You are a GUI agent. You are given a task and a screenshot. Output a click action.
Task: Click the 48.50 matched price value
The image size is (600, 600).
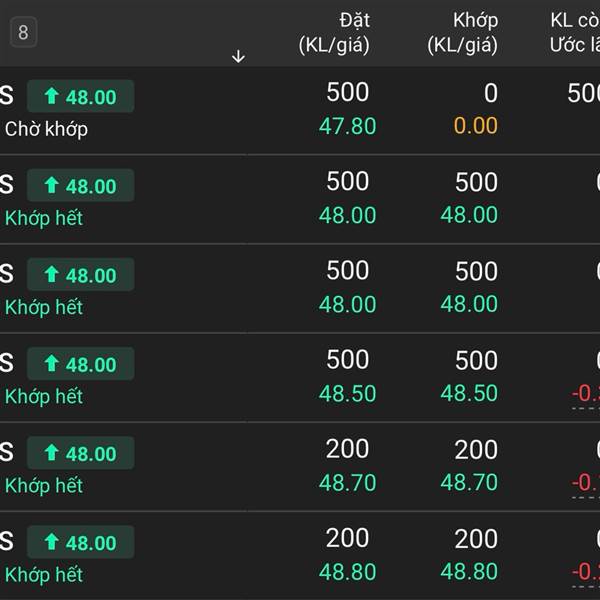(469, 393)
